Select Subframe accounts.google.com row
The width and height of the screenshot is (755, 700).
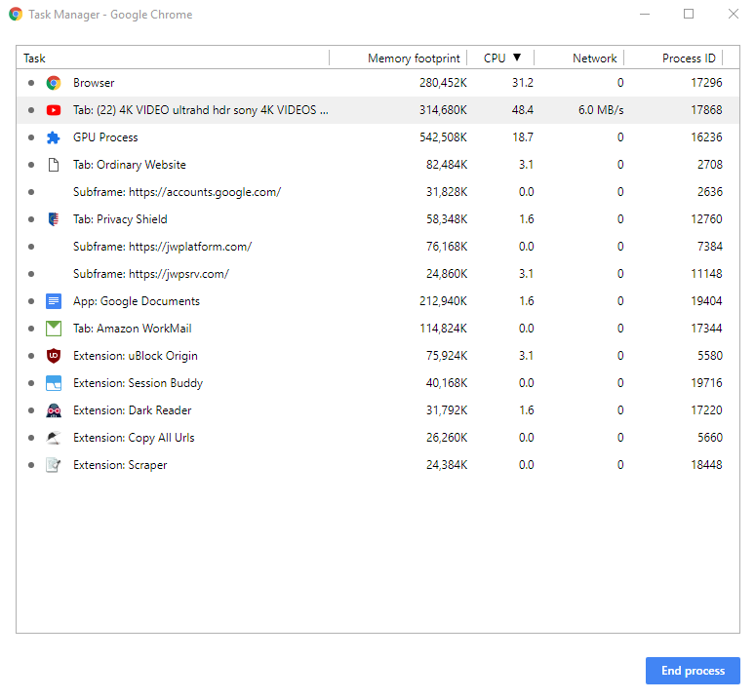[377, 192]
